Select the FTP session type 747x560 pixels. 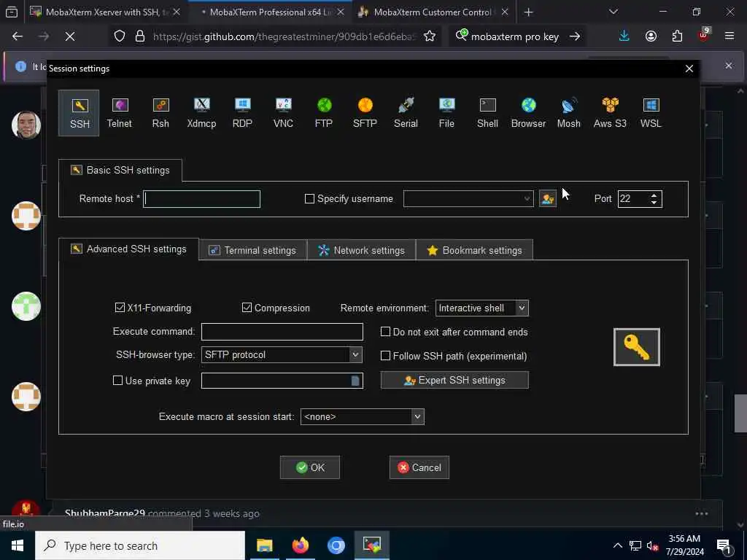click(324, 113)
